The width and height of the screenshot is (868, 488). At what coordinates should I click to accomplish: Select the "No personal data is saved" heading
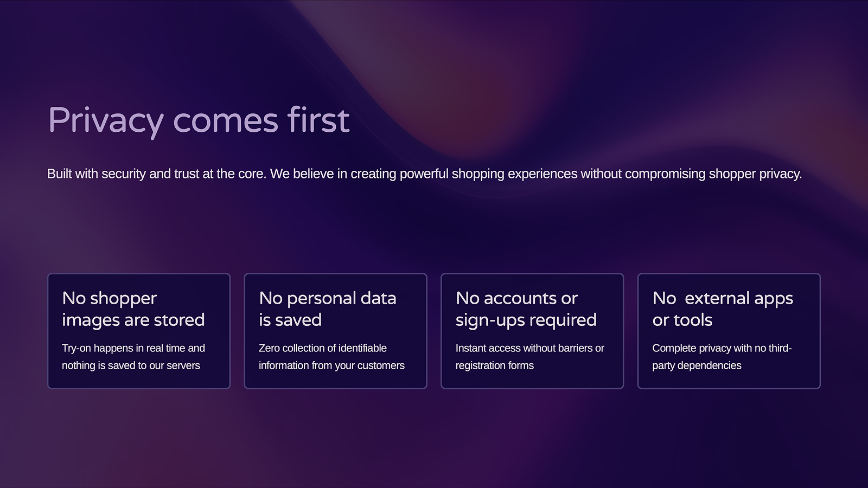[x=327, y=309]
